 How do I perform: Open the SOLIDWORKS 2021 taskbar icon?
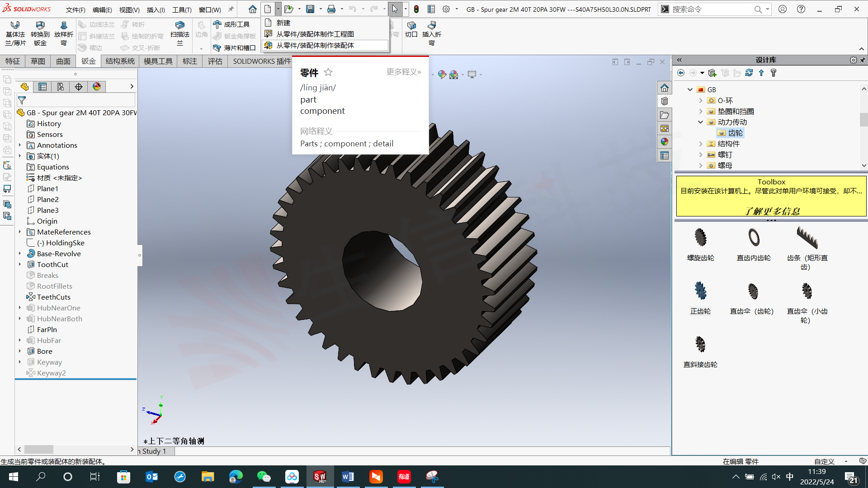320,477
